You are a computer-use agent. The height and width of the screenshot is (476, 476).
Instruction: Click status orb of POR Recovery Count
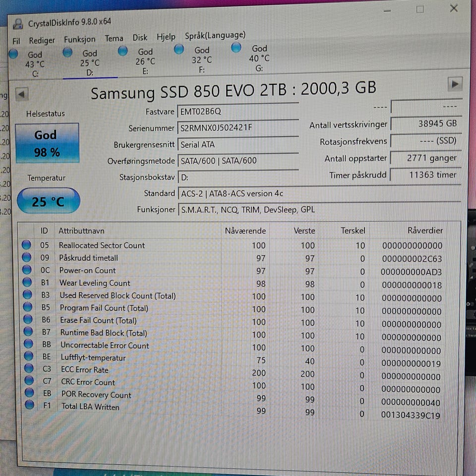[x=29, y=392]
